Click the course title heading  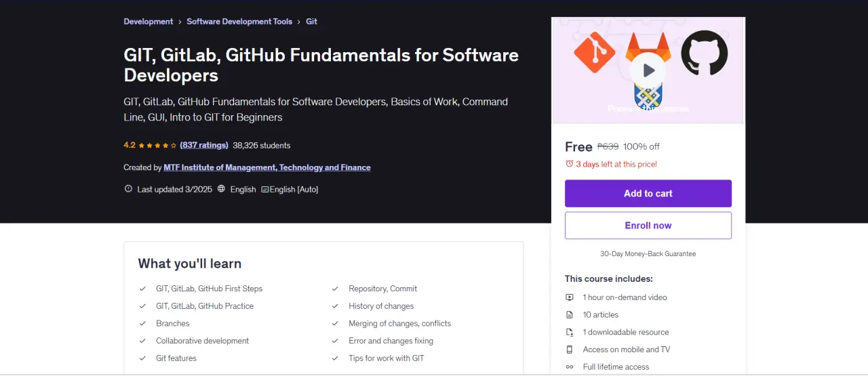tap(321, 64)
